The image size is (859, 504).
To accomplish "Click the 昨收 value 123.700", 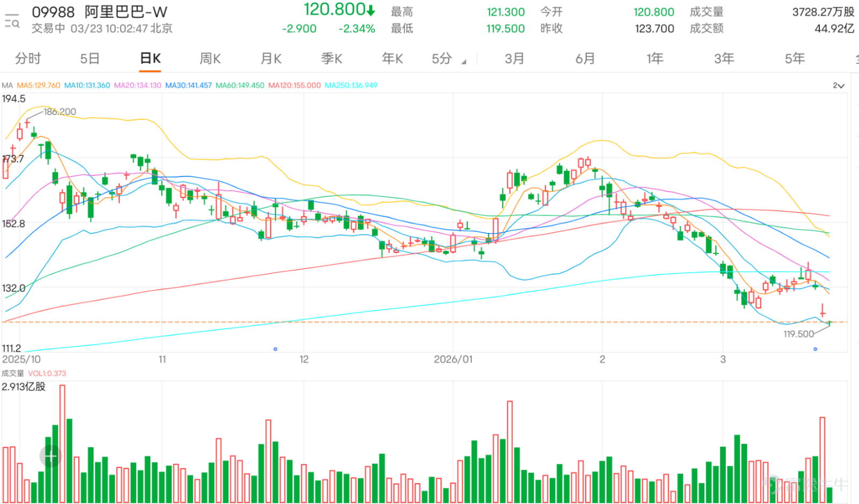I will point(654,29).
